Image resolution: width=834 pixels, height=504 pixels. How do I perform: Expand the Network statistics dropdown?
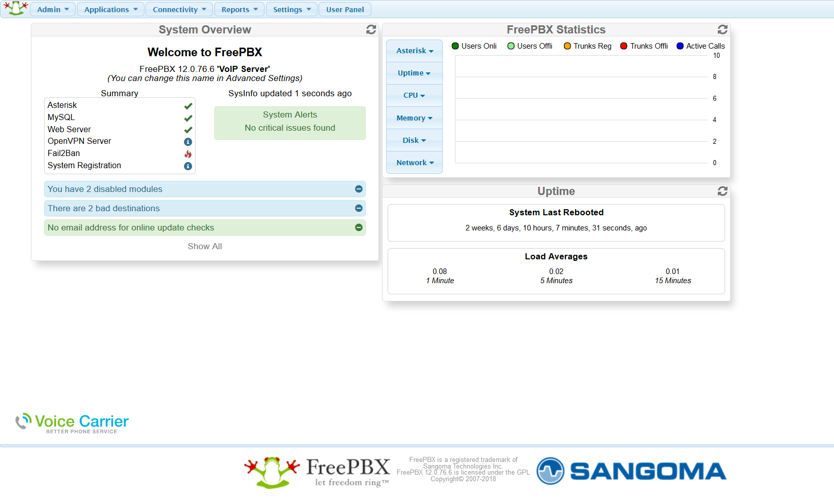coord(414,163)
